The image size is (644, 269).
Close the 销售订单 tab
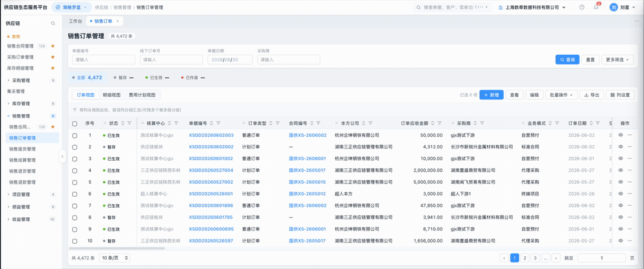(x=117, y=21)
